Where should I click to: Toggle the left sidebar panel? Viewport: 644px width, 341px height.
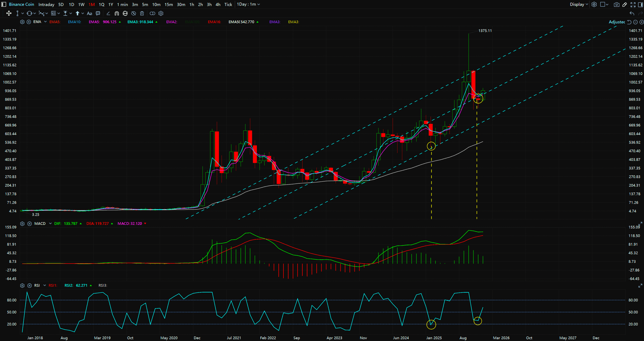4,4
